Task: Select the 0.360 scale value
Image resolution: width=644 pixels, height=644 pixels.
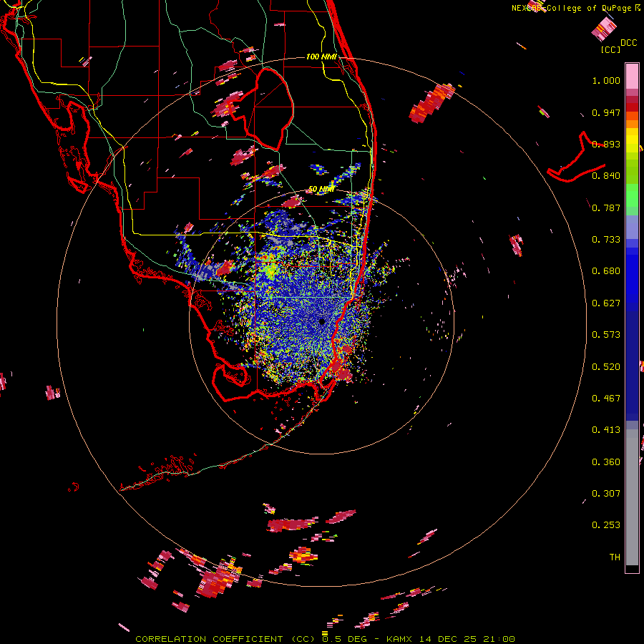Action: pos(606,462)
